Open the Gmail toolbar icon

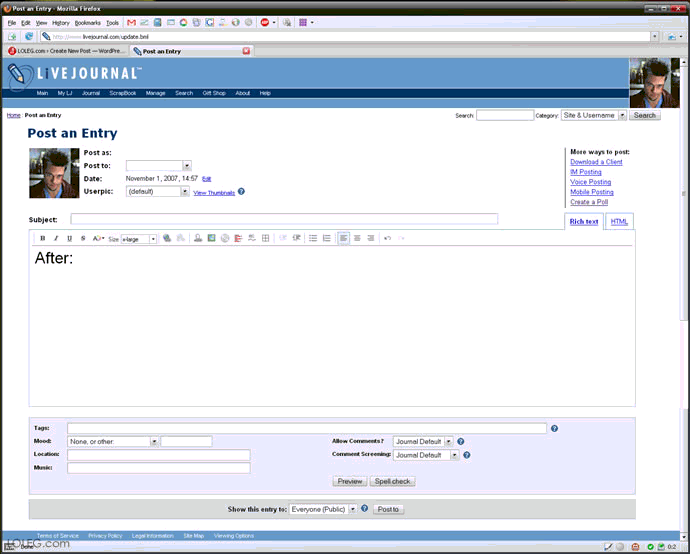(x=131, y=22)
